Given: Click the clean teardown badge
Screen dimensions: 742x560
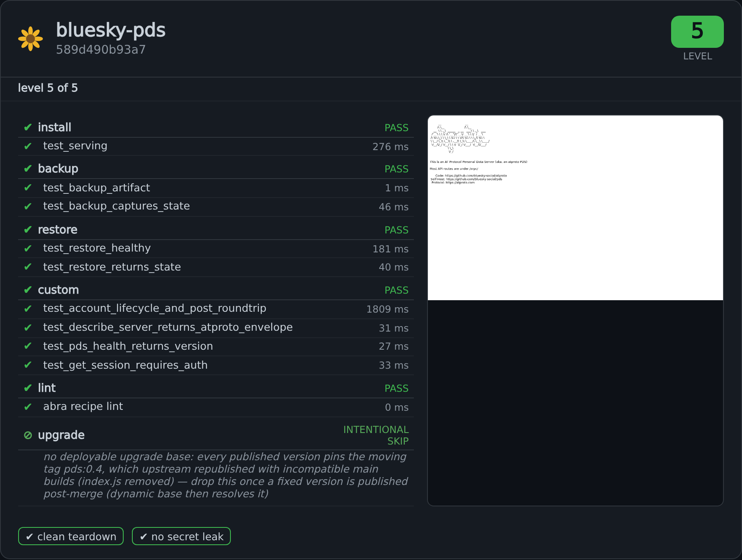Looking at the screenshot, I should [x=71, y=536].
